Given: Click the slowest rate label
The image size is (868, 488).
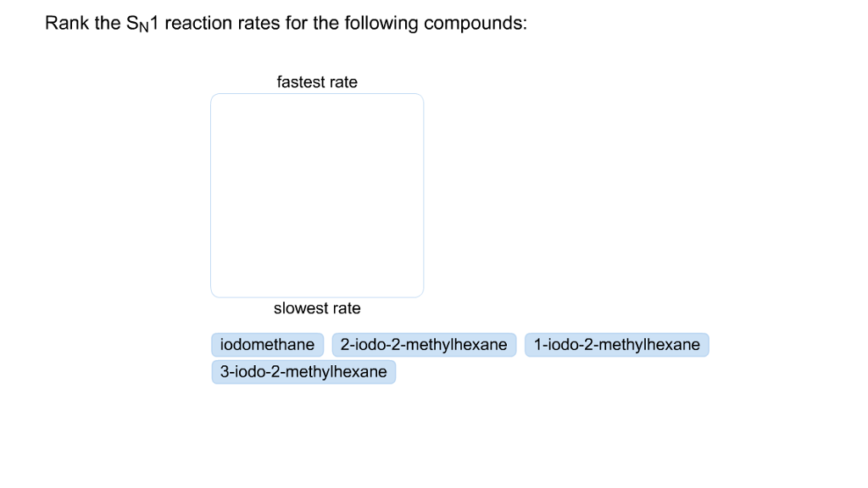Looking at the screenshot, I should pos(317,308).
